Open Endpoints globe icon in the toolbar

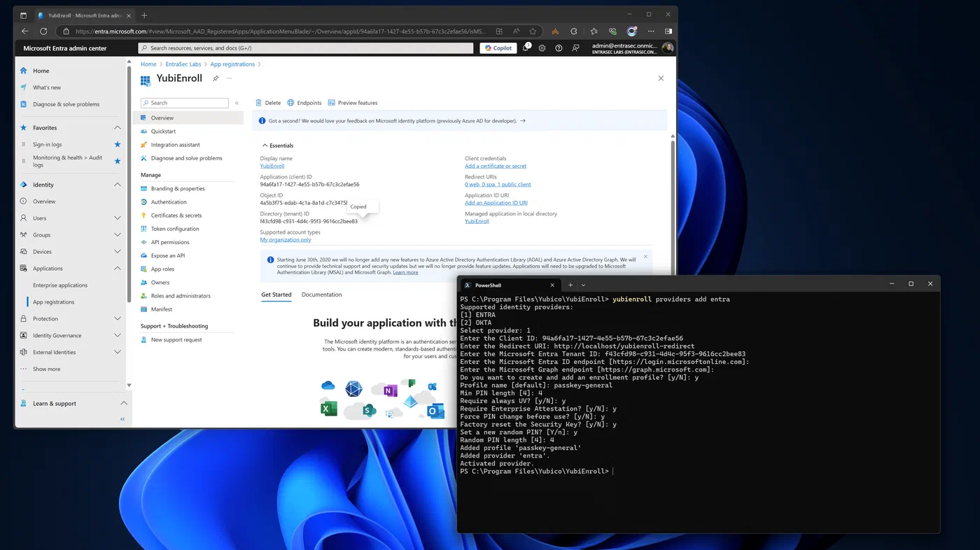290,103
